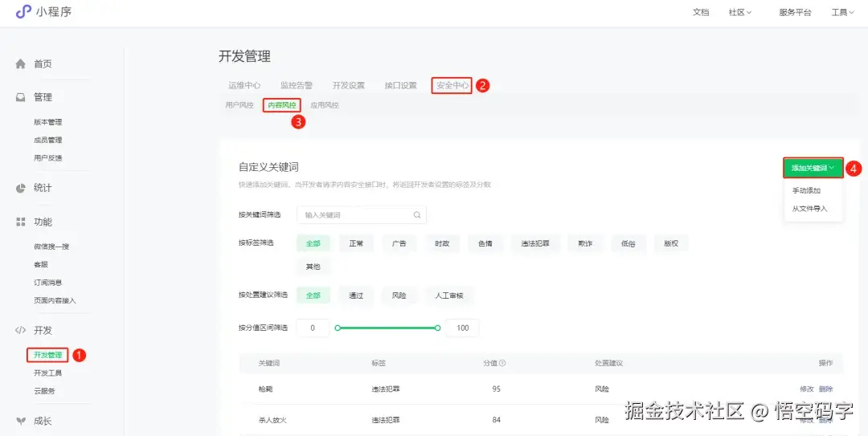
Task: Switch to the 接口设置 tab
Action: tap(400, 85)
